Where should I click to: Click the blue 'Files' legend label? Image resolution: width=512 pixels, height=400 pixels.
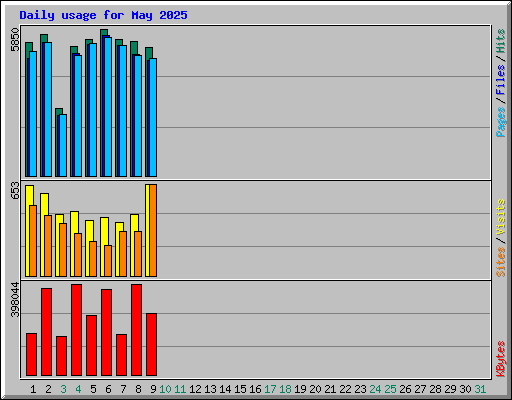tap(501, 79)
